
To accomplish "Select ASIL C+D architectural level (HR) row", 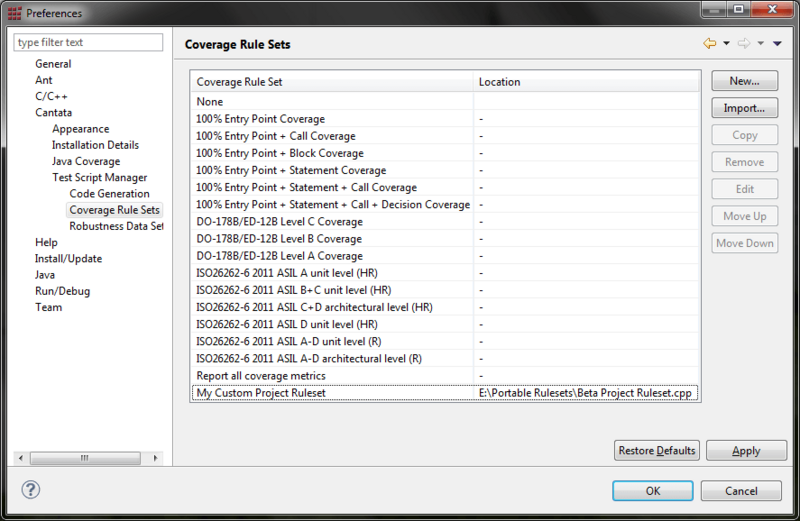I will click(445, 307).
